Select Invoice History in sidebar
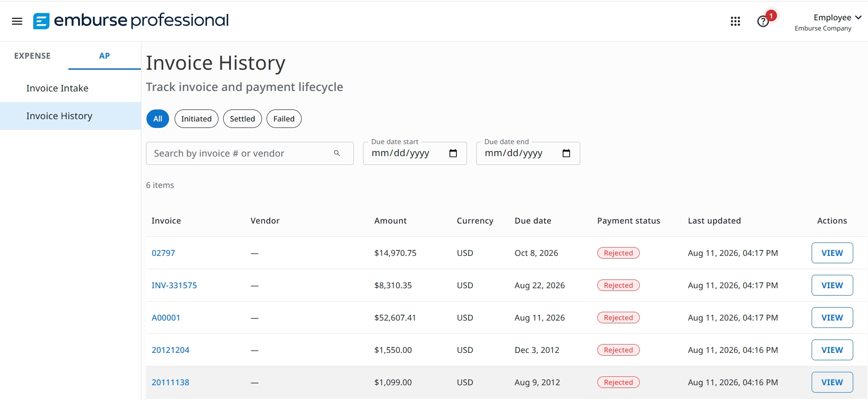 coord(70,116)
